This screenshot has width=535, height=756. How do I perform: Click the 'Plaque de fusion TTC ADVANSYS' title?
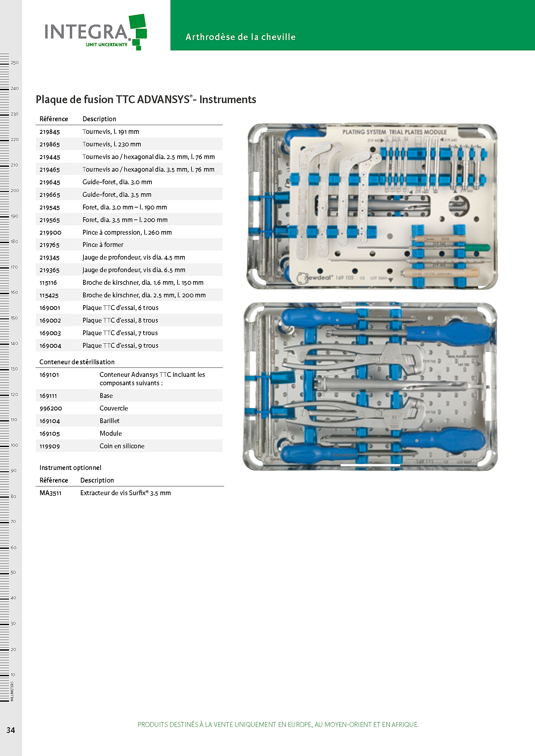click(146, 100)
